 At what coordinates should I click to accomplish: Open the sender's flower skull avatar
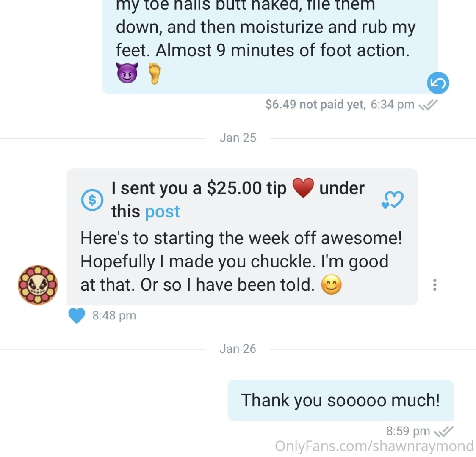click(38, 285)
